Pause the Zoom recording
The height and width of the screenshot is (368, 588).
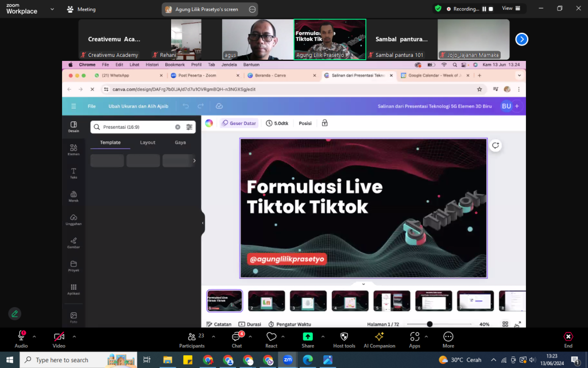pyautogui.click(x=484, y=9)
